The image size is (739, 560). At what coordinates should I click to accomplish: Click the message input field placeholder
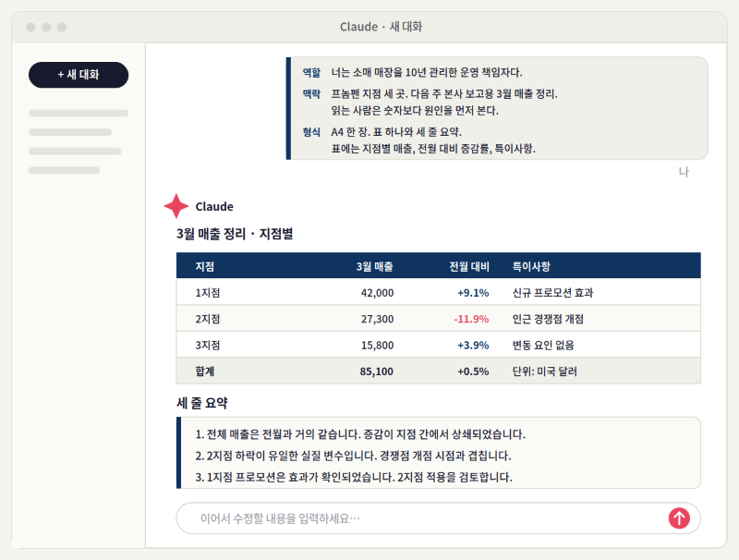[x=280, y=518]
